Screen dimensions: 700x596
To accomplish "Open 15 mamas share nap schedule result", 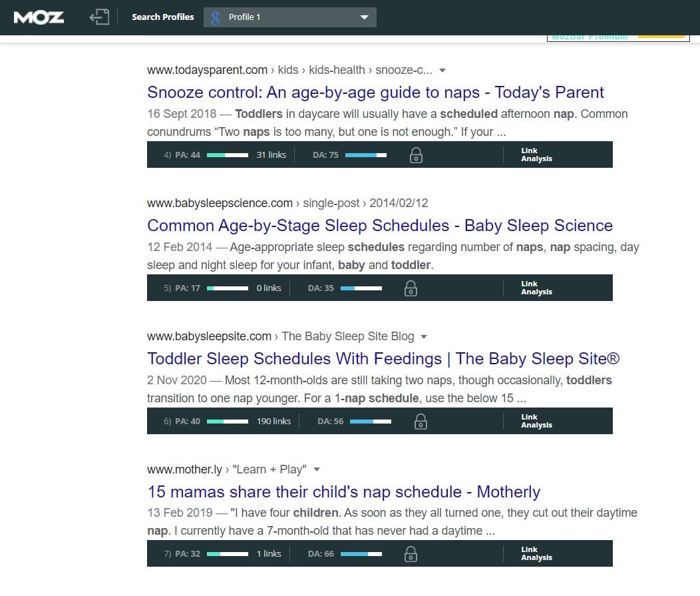I will 344,491.
